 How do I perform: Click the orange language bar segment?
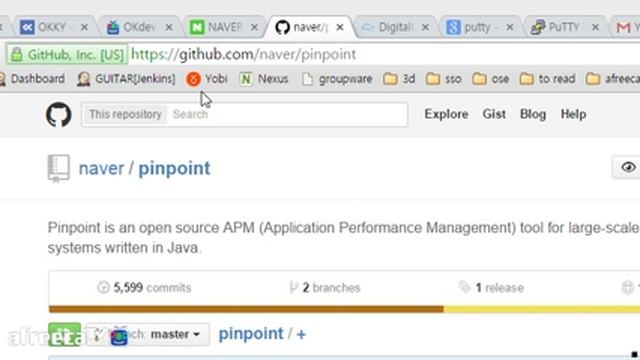coord(246,309)
